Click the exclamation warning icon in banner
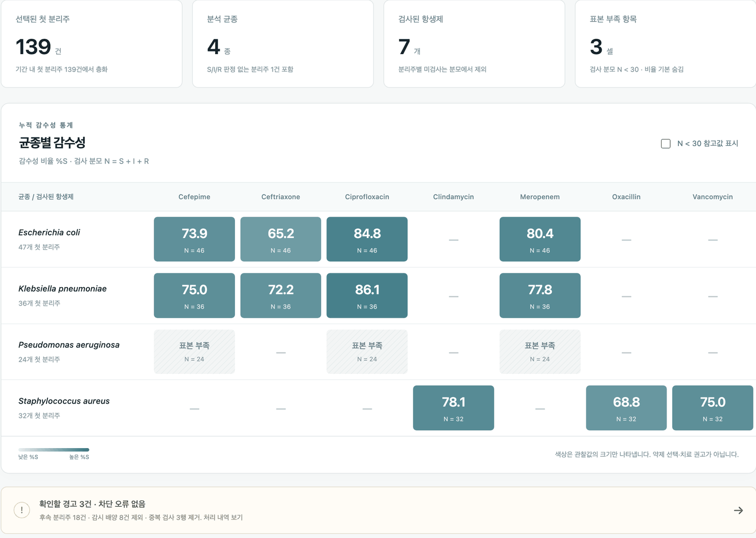Image resolution: width=756 pixels, height=538 pixels. coord(22,510)
